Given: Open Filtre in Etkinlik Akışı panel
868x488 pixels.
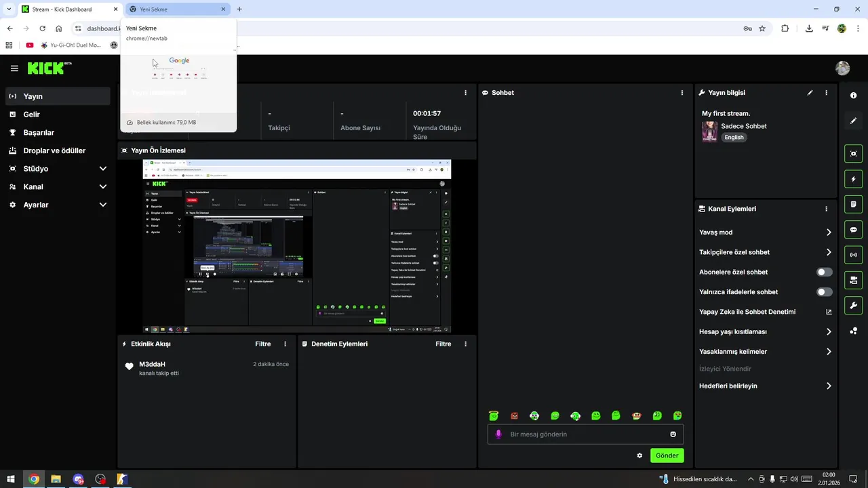Looking at the screenshot, I should pyautogui.click(x=263, y=344).
